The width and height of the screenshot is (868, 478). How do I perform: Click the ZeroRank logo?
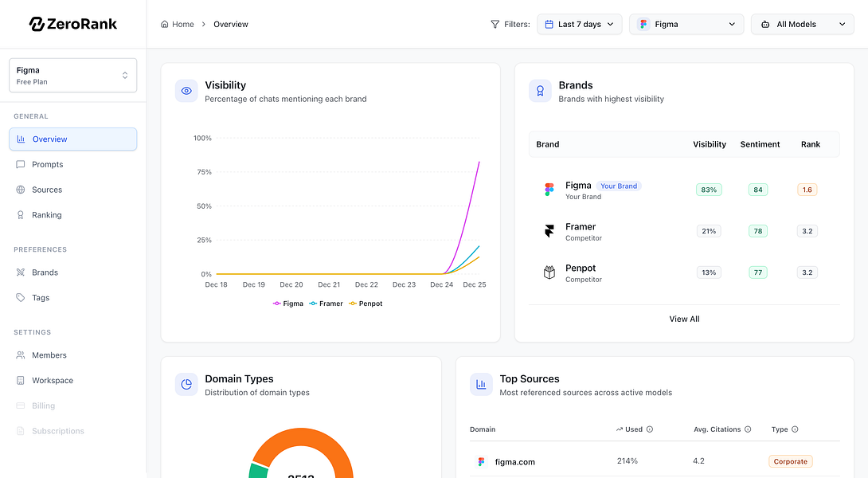73,24
